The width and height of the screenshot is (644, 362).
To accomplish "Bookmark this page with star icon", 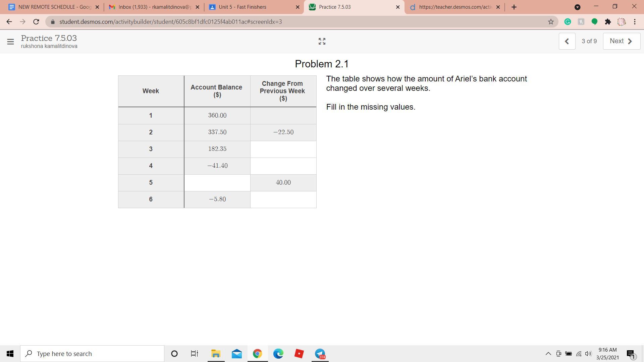I will pos(551,22).
